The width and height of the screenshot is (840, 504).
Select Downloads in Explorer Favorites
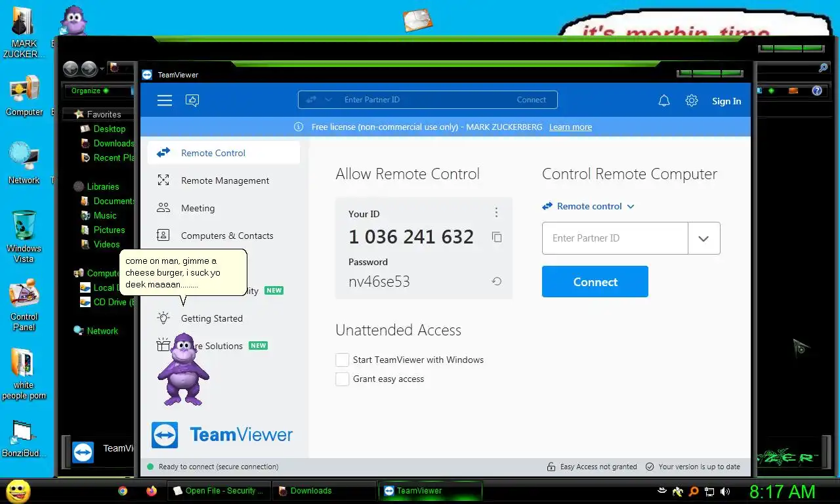tap(109, 143)
